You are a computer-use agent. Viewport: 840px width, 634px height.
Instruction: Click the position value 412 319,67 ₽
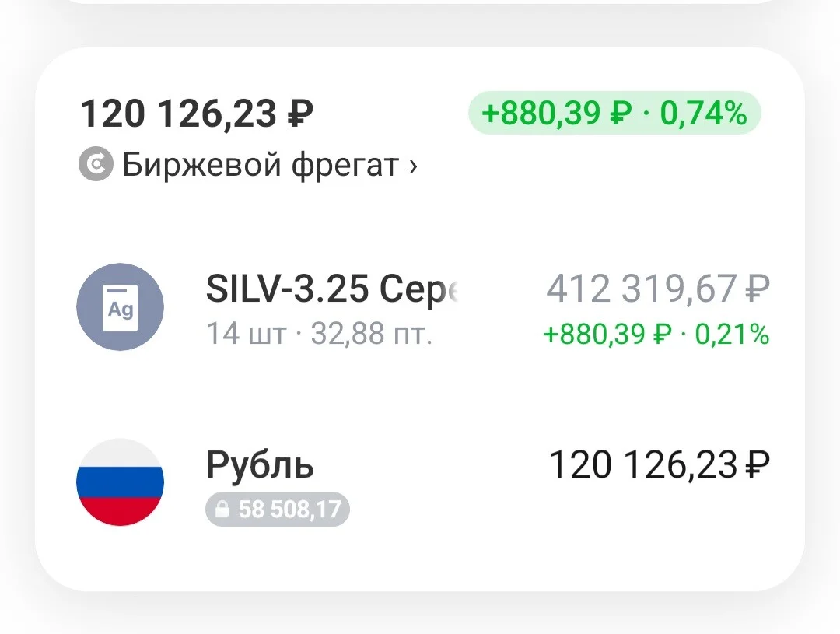pyautogui.click(x=658, y=289)
